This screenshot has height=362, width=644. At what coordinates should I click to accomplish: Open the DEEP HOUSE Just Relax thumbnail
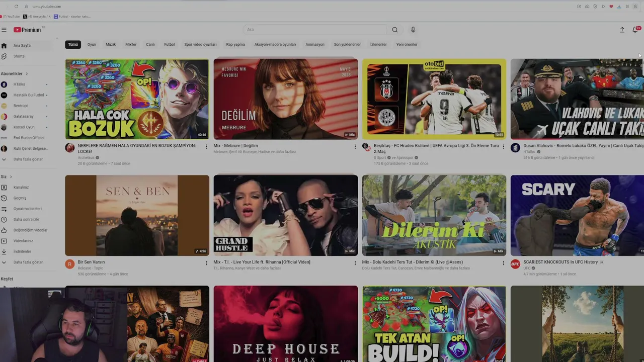pos(286,324)
